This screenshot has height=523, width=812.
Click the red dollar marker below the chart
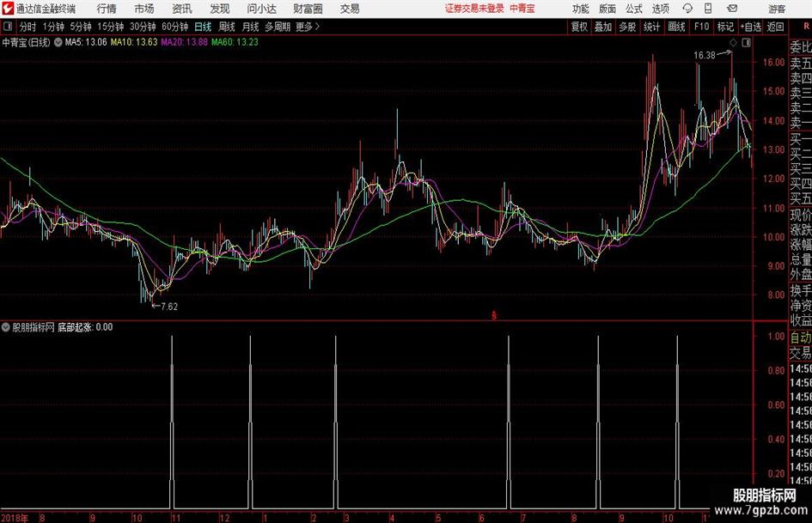494,315
